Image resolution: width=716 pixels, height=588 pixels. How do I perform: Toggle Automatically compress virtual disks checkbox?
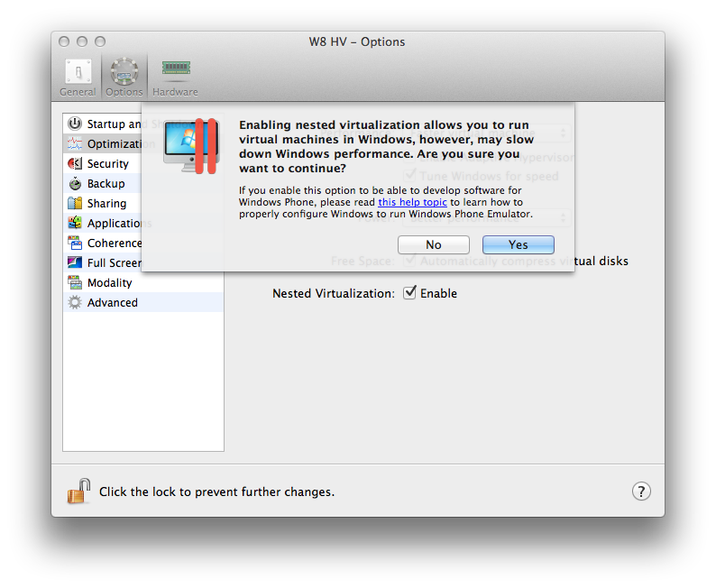[409, 261]
